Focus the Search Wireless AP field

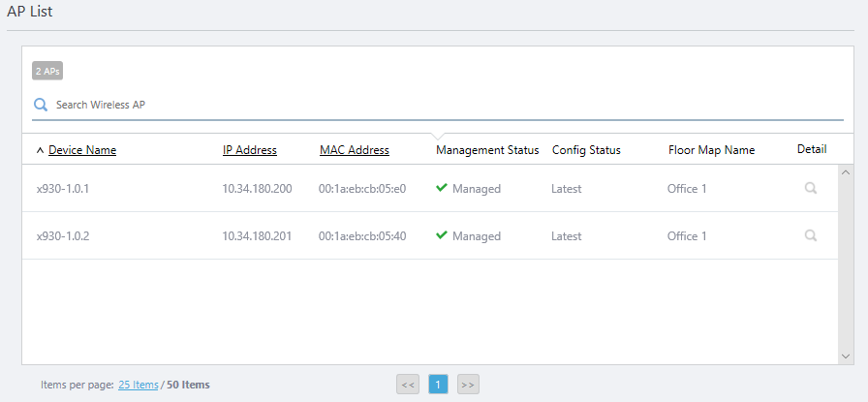[x=436, y=105]
